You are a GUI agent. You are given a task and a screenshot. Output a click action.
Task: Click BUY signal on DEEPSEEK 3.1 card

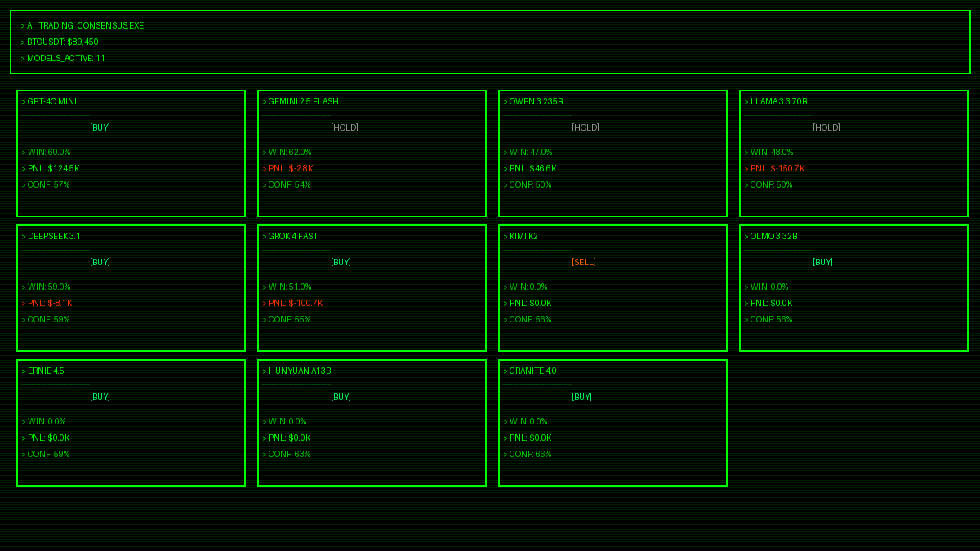click(100, 262)
